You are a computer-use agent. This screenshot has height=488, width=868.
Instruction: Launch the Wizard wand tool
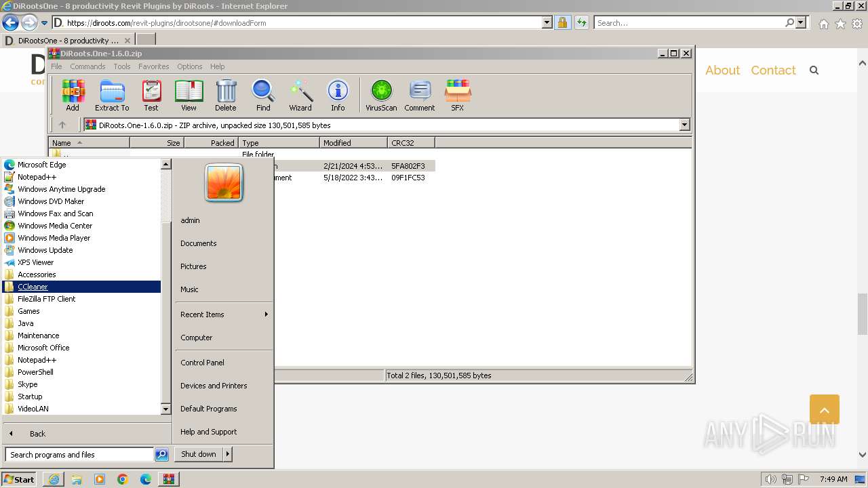(x=300, y=96)
